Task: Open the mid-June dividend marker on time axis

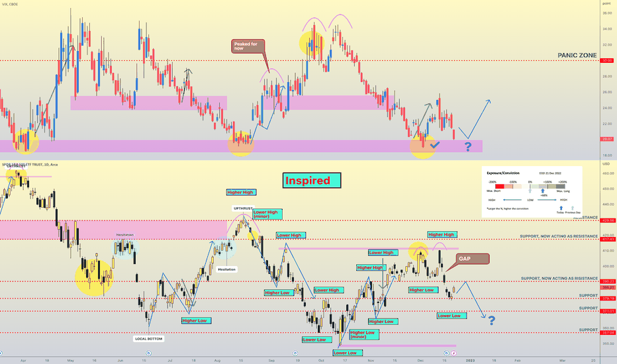Action: (148, 353)
